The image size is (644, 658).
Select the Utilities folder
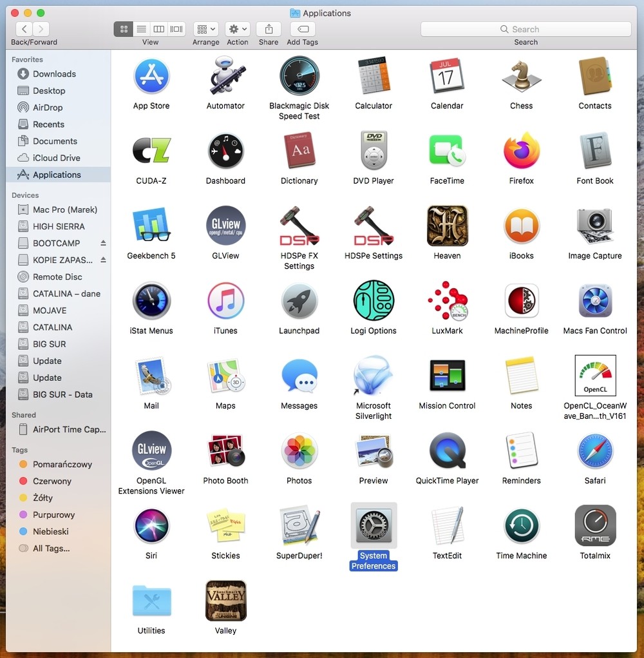(x=151, y=601)
